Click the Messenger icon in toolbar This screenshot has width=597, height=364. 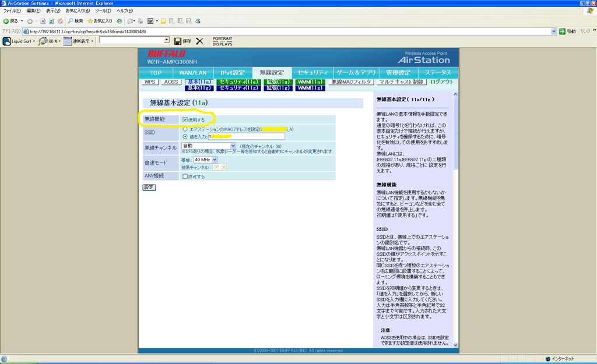198,22
